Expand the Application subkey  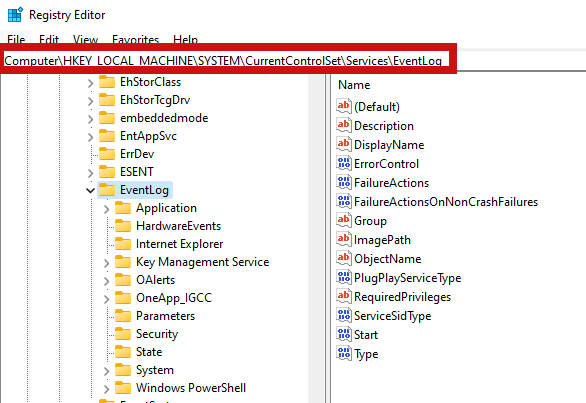click(x=107, y=209)
